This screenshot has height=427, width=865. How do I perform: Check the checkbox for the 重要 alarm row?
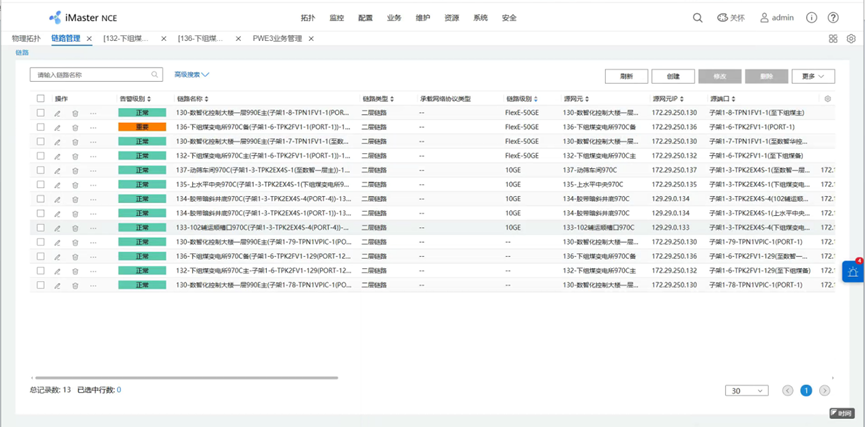tap(41, 127)
